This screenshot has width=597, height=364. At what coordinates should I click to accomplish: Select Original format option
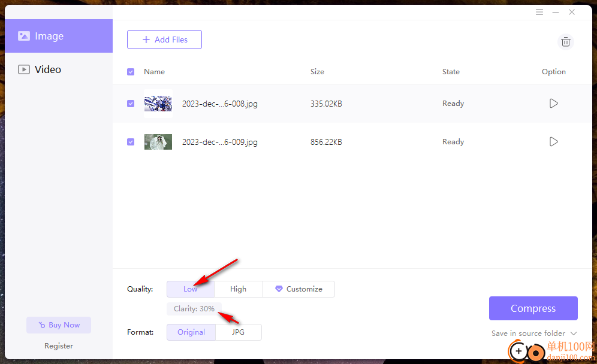191,332
